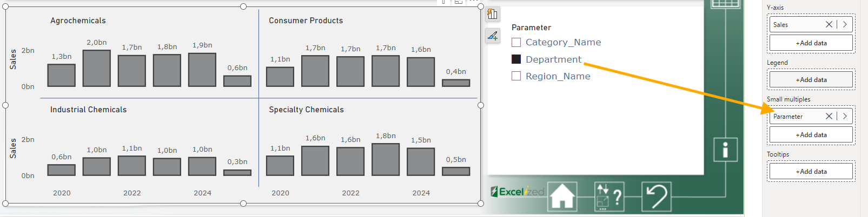This screenshot has width=868, height=217.
Task: Click the Agrochemicals 2,0bn bar
Action: pos(97,69)
